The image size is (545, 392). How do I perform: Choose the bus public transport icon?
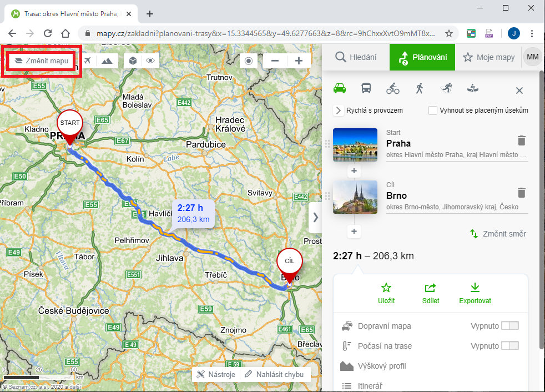(366, 88)
